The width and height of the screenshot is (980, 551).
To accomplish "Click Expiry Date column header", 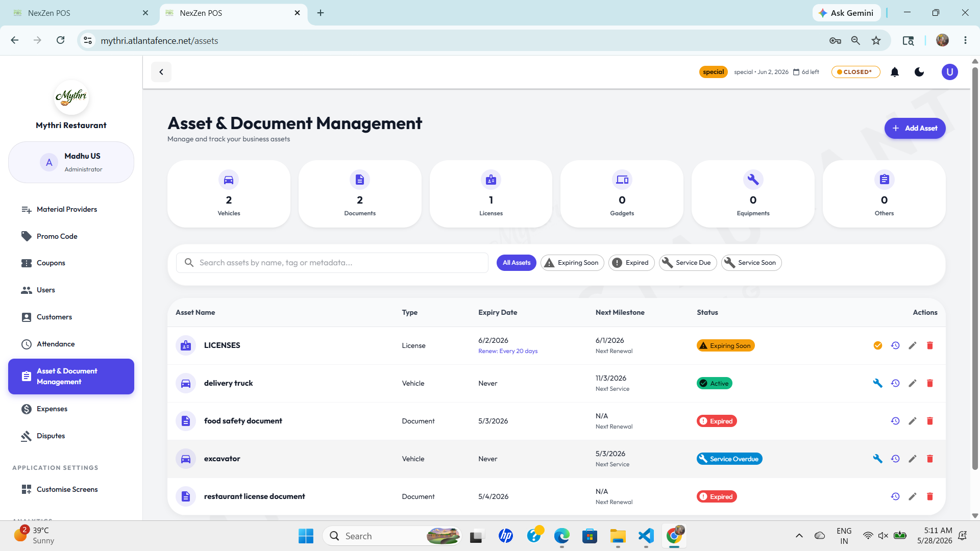I will pyautogui.click(x=498, y=312).
